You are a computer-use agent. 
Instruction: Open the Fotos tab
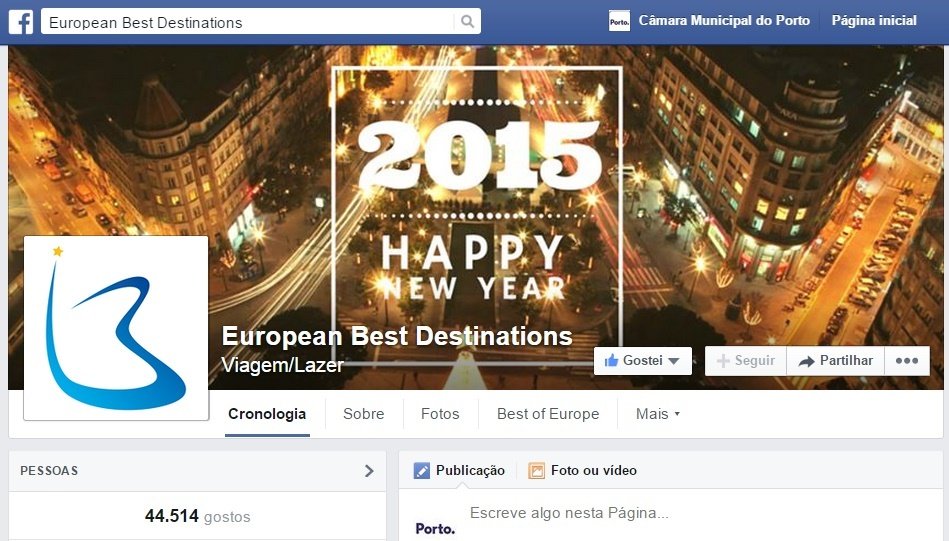pyautogui.click(x=440, y=414)
